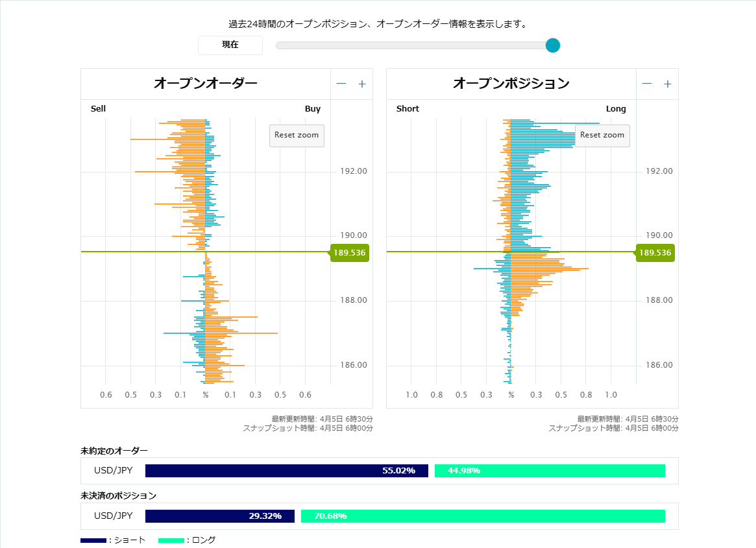
Task: Click the オープンポジション panel title
Action: tap(511, 84)
